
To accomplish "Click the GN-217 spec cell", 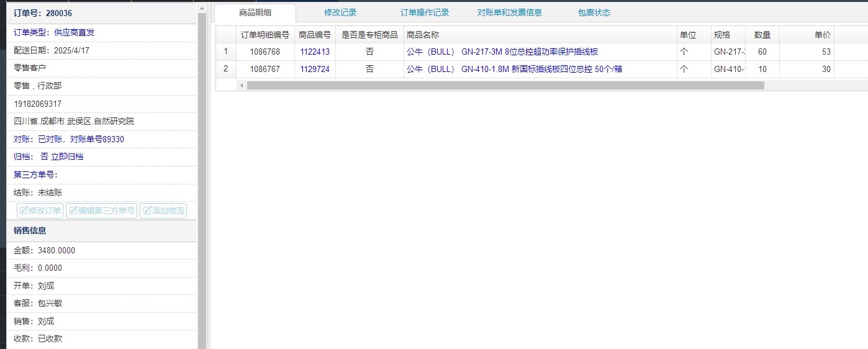I will [x=728, y=52].
